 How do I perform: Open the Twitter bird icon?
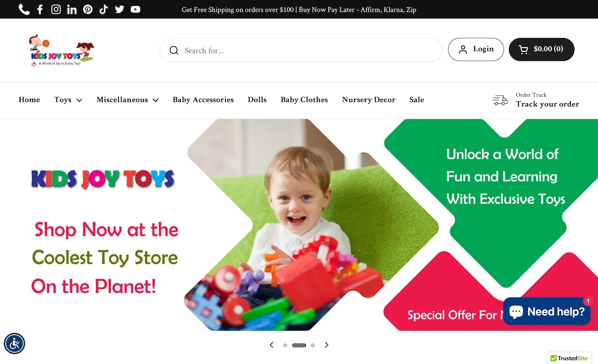[x=120, y=9]
